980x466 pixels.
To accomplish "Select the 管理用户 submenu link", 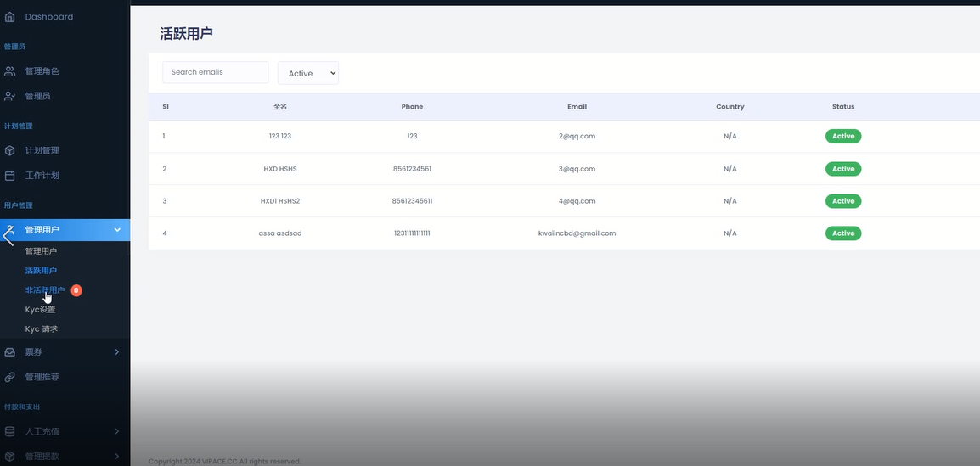I will (x=41, y=251).
